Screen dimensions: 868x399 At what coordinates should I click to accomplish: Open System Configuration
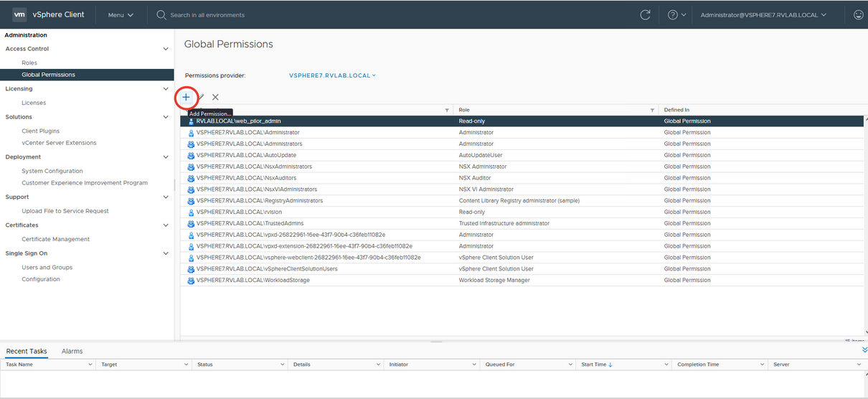[52, 171]
